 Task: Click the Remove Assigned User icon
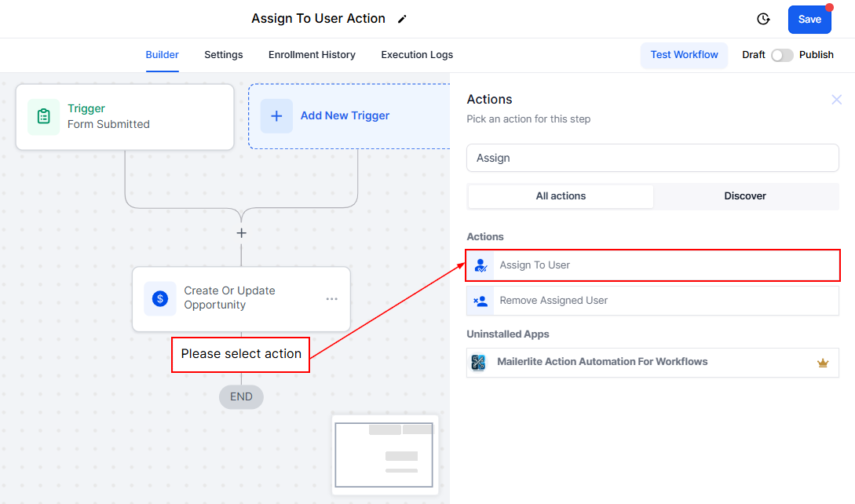coord(480,301)
